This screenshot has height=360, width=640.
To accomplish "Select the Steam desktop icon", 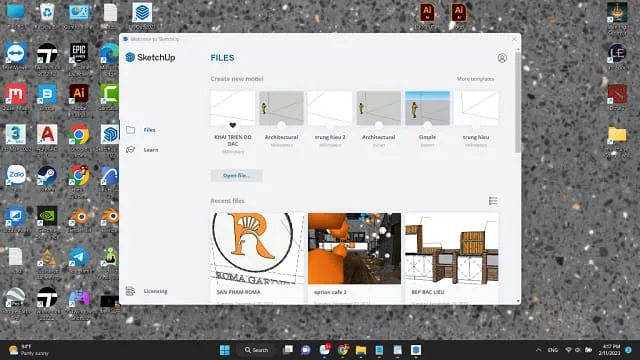I will [x=47, y=178].
